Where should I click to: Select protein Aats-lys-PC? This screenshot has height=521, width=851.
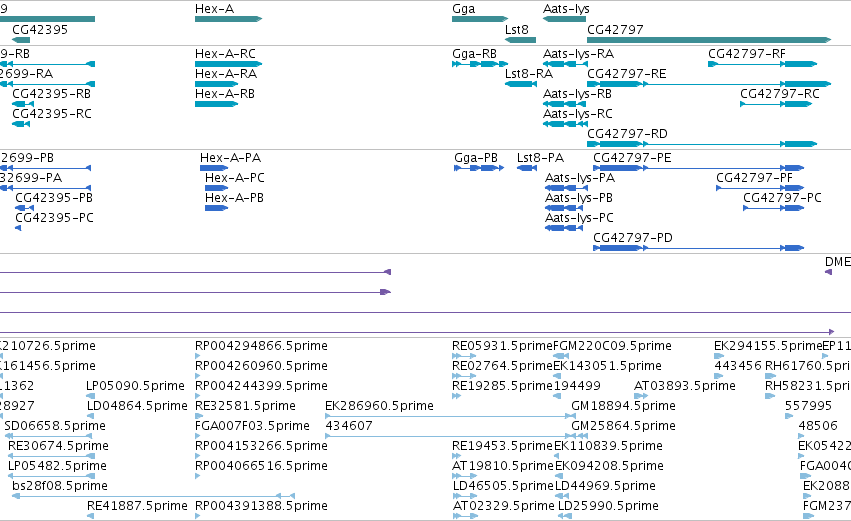[x=564, y=228]
